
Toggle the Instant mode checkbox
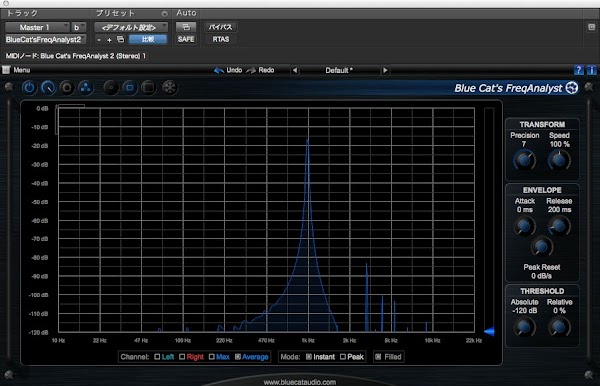(309, 357)
